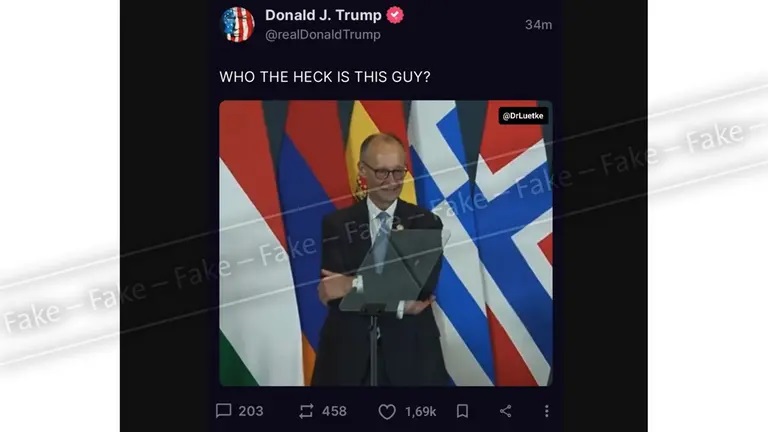
Task: Click the teleprompter glass in the video
Action: (x=394, y=269)
